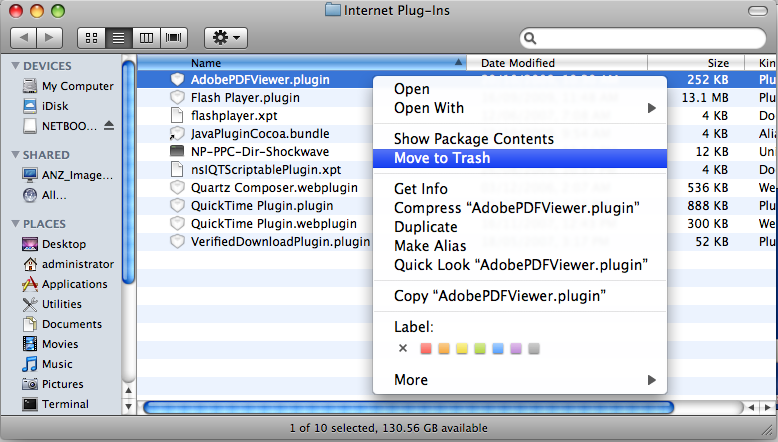The image size is (778, 442).
Task: Open Documents folder in sidebar
Action: click(62, 324)
